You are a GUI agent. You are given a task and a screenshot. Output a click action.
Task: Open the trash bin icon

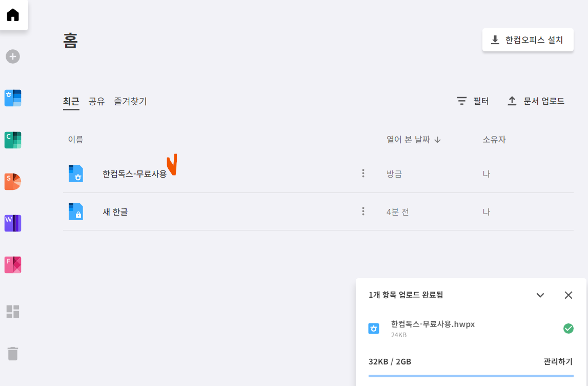12,353
